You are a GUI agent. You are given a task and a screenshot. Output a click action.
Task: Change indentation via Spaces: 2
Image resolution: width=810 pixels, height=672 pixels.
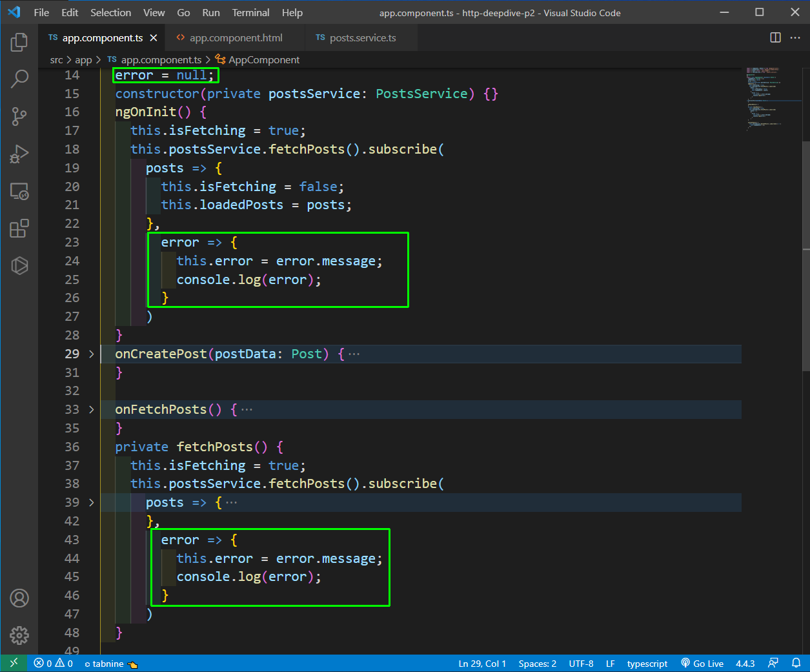(537, 664)
